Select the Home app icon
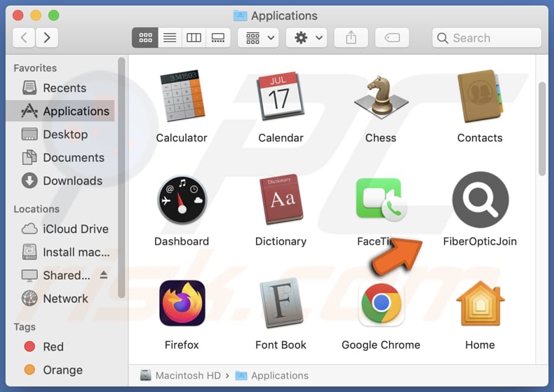This screenshot has width=554, height=392. click(480, 303)
